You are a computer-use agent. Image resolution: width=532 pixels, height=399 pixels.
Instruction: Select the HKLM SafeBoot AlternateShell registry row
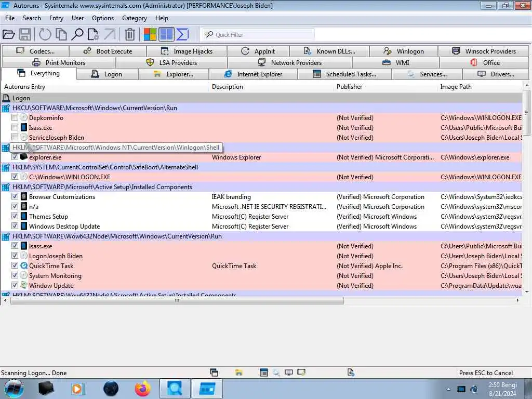(261, 167)
